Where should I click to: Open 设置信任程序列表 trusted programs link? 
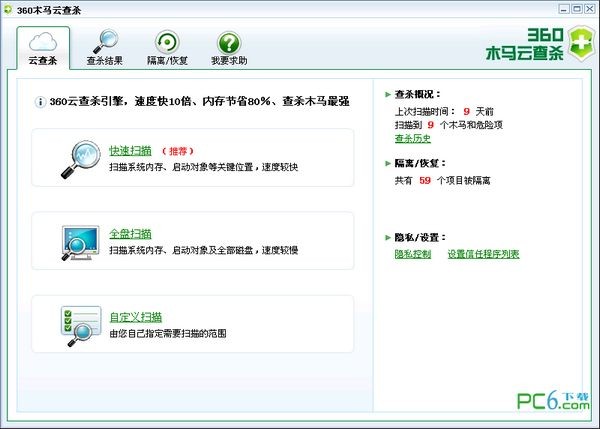pyautogui.click(x=484, y=254)
